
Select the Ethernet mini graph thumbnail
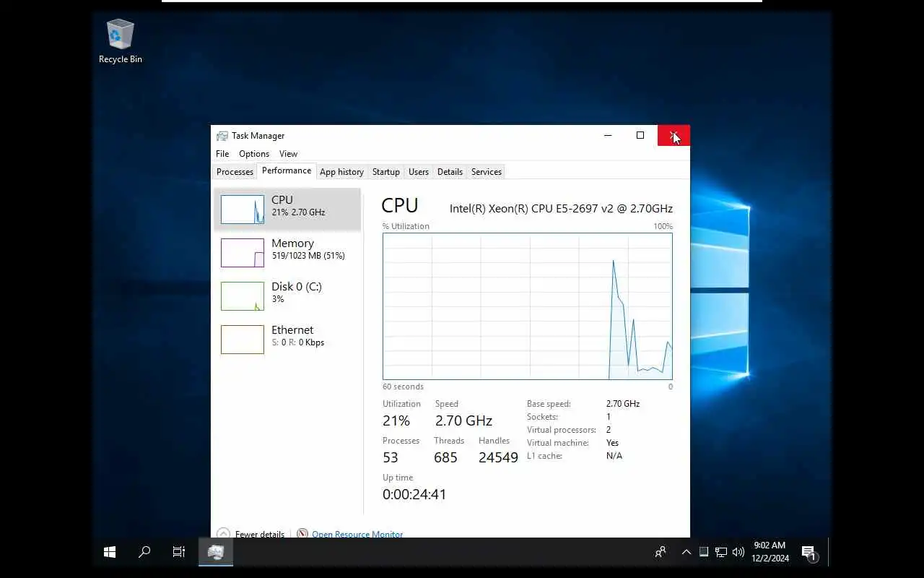tap(242, 340)
